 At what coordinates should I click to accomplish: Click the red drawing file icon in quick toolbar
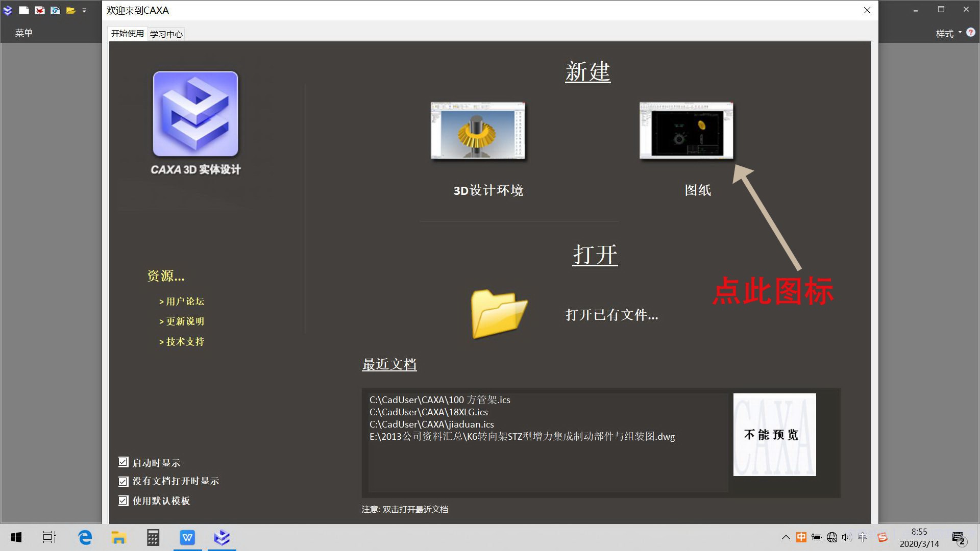pos(39,10)
